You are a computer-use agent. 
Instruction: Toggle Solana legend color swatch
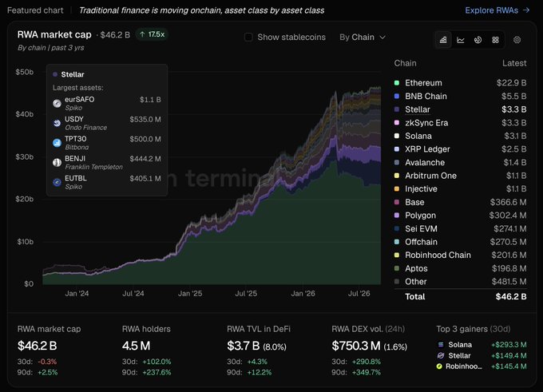(397, 136)
